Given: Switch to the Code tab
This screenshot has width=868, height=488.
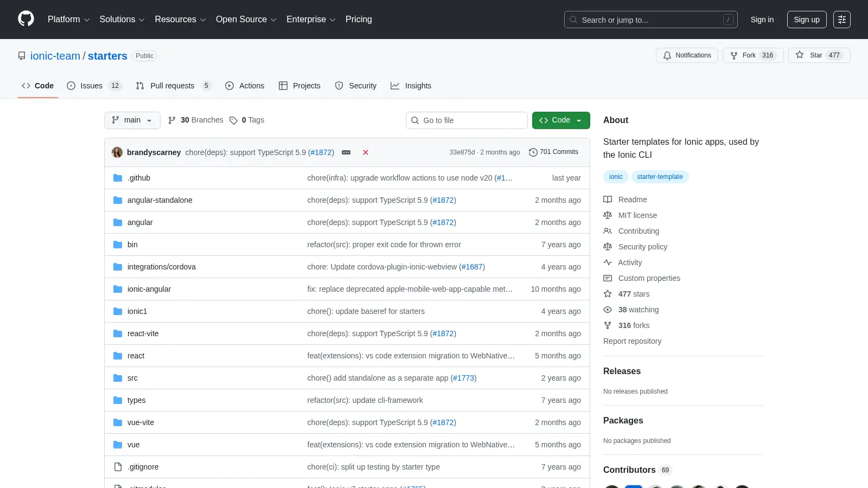Looking at the screenshot, I should (37, 86).
